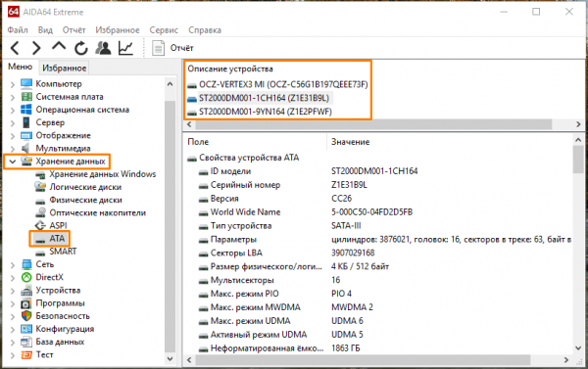Click the refresh toolbar icon

(x=81, y=48)
